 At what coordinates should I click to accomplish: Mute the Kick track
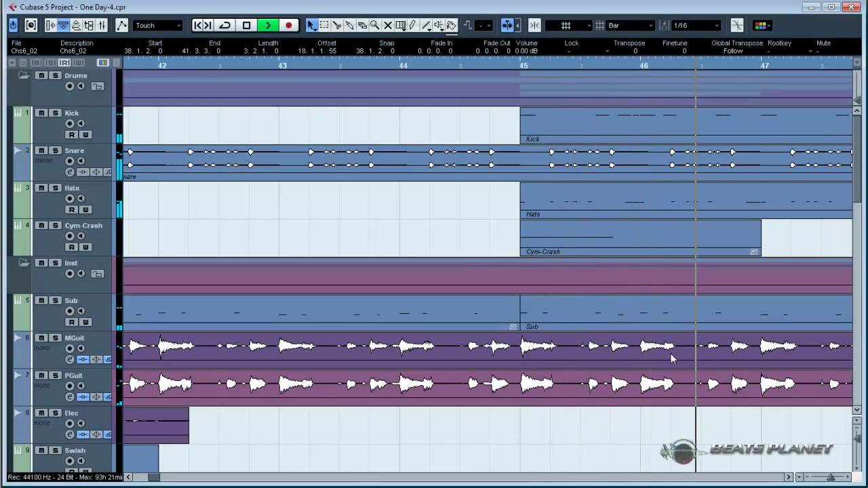(x=41, y=113)
